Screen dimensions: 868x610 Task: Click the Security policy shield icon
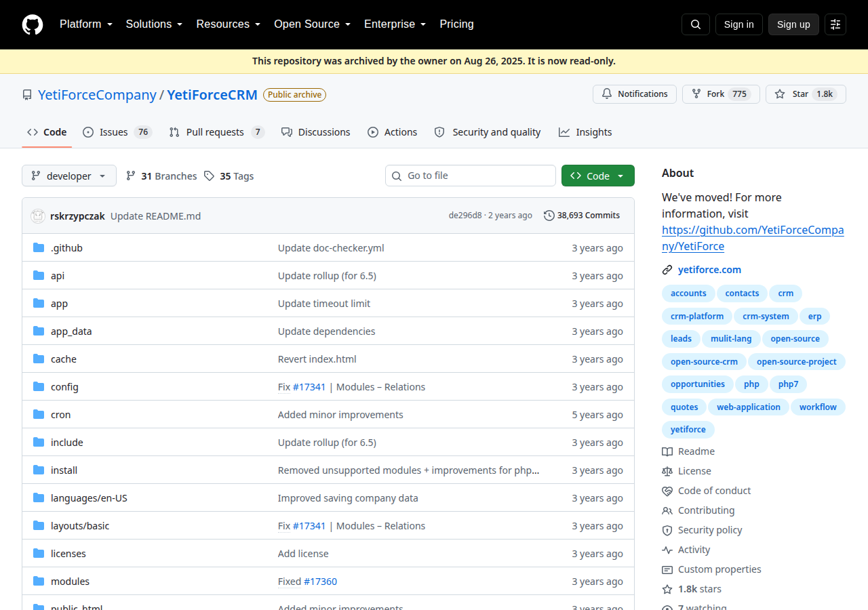pyautogui.click(x=667, y=530)
